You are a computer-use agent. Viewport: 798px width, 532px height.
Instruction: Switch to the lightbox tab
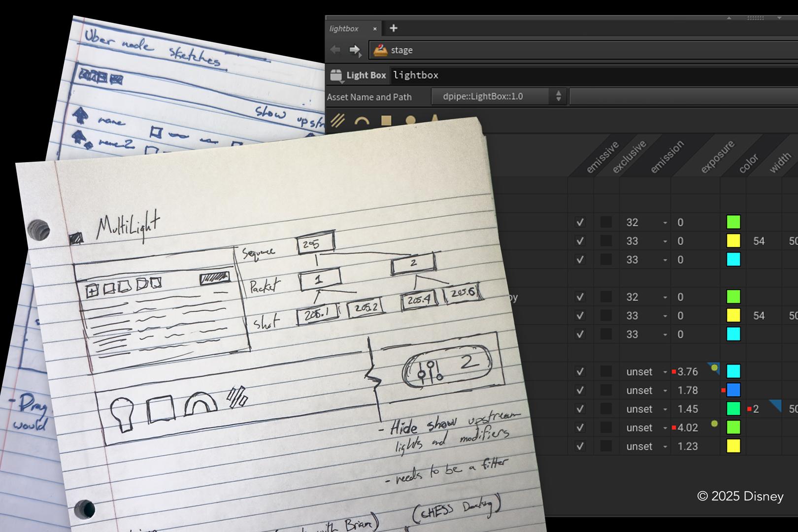tap(344, 29)
